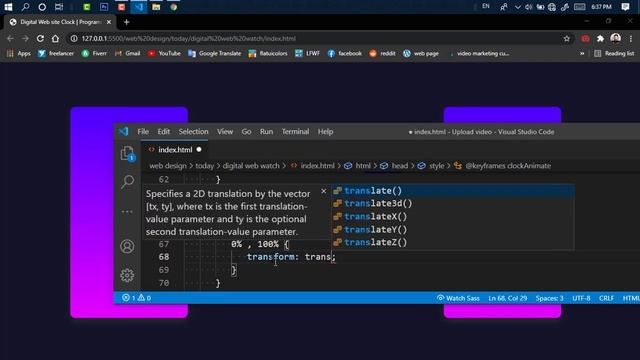Open the Terminal menu
Screen dimensions: 640x360
(x=295, y=131)
